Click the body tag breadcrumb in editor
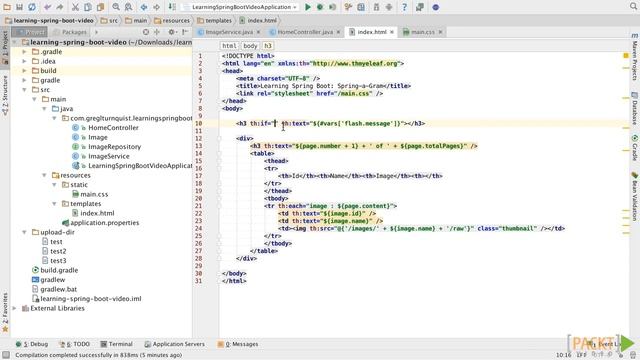Viewport: 640px width, 360px height. (x=250, y=46)
